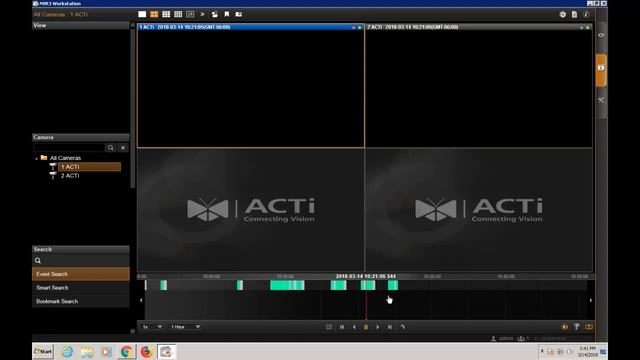Click the stop square playback button
The height and width of the screenshot is (360, 640).
click(329, 327)
